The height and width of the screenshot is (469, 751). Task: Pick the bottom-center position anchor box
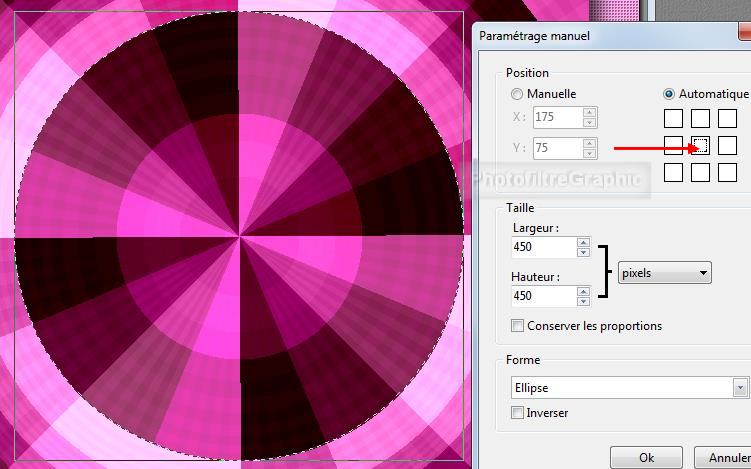click(x=701, y=172)
